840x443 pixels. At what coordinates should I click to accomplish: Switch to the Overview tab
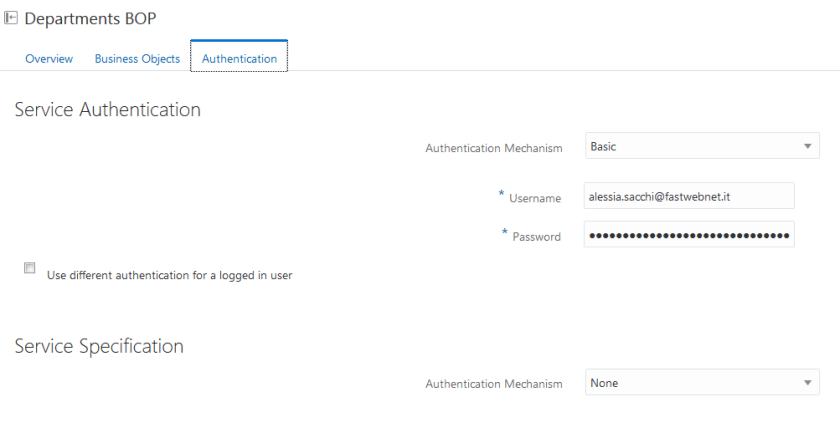click(x=49, y=59)
